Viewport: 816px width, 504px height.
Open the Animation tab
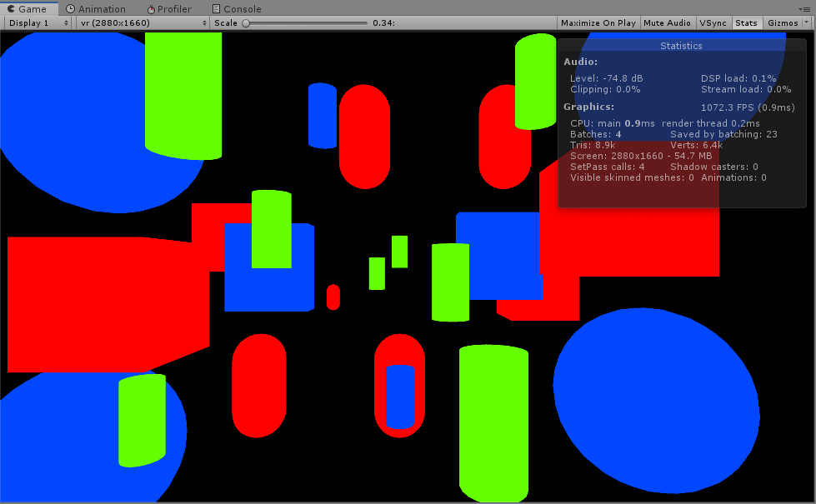pyautogui.click(x=96, y=9)
